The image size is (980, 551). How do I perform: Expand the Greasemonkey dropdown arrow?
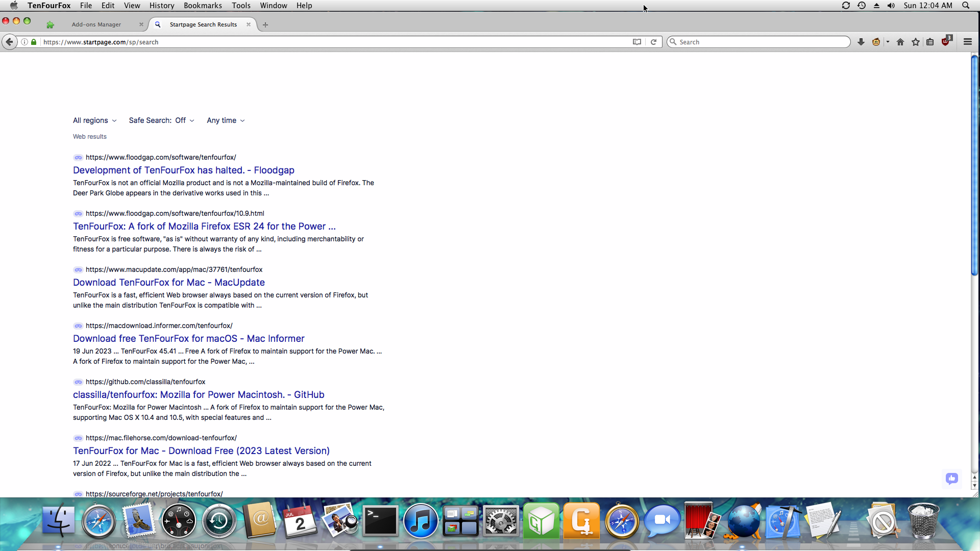click(888, 42)
